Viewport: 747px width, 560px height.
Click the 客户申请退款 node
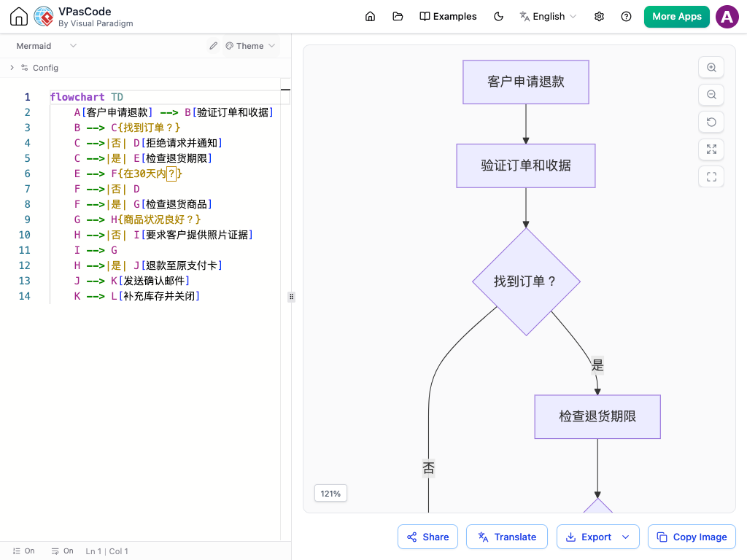click(526, 82)
